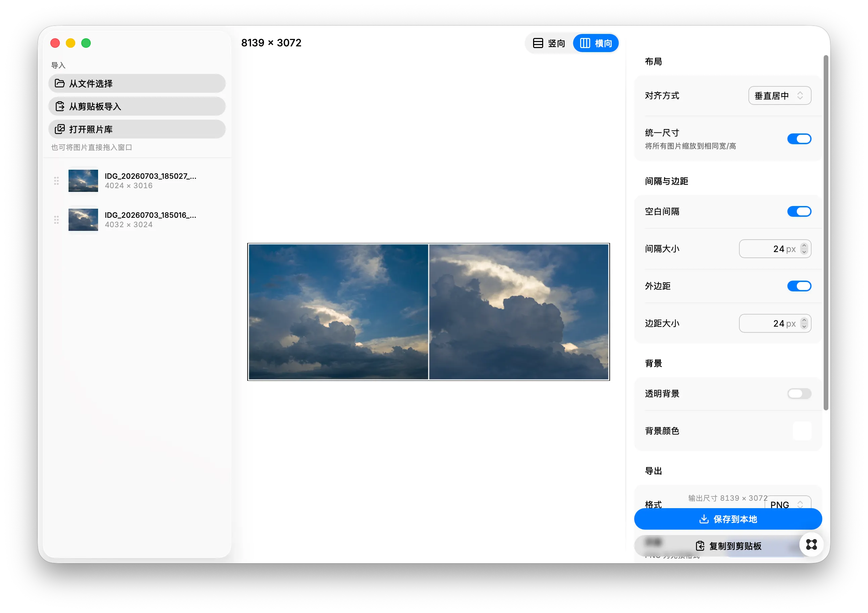Click the photo library icon in 打开照片库
This screenshot has width=868, height=613.
point(59,129)
